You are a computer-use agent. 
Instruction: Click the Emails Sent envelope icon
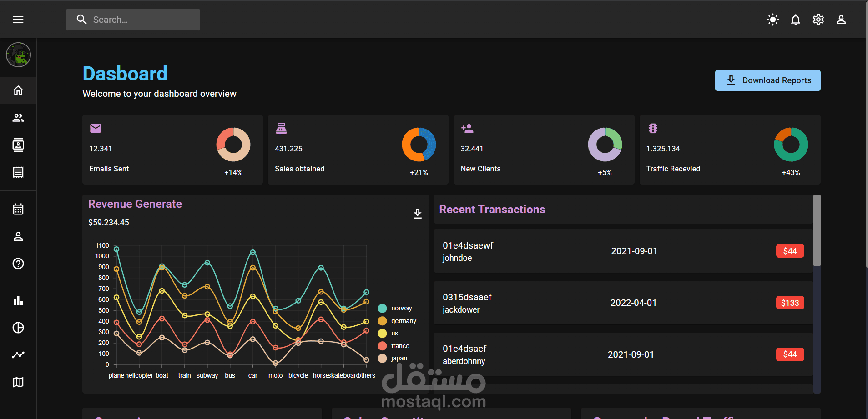(x=96, y=129)
